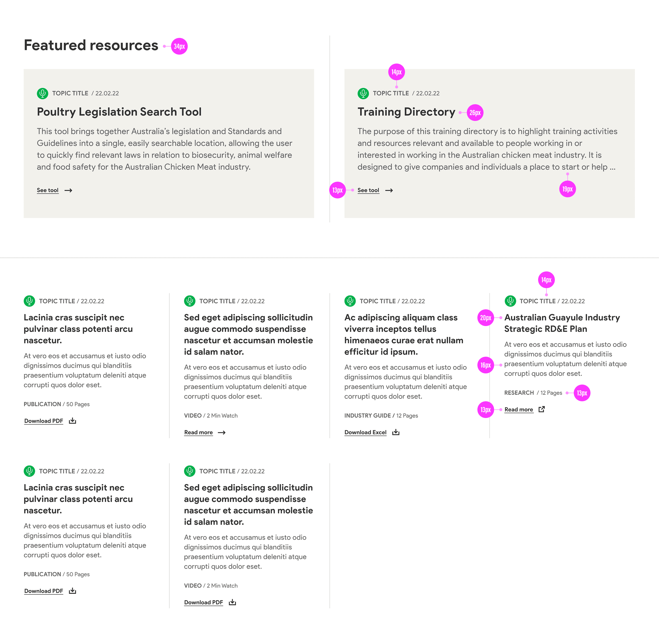The height and width of the screenshot is (644, 659).
Task: Open Read more link in Australian Guayule card
Action: click(519, 409)
